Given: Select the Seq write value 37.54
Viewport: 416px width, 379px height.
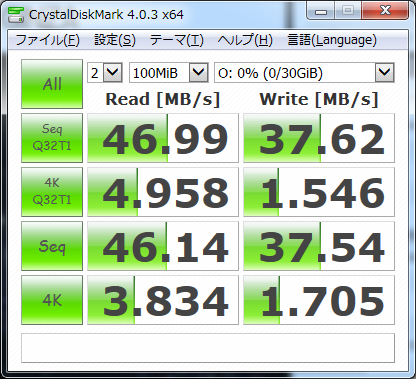Looking at the screenshot, I should (x=319, y=246).
